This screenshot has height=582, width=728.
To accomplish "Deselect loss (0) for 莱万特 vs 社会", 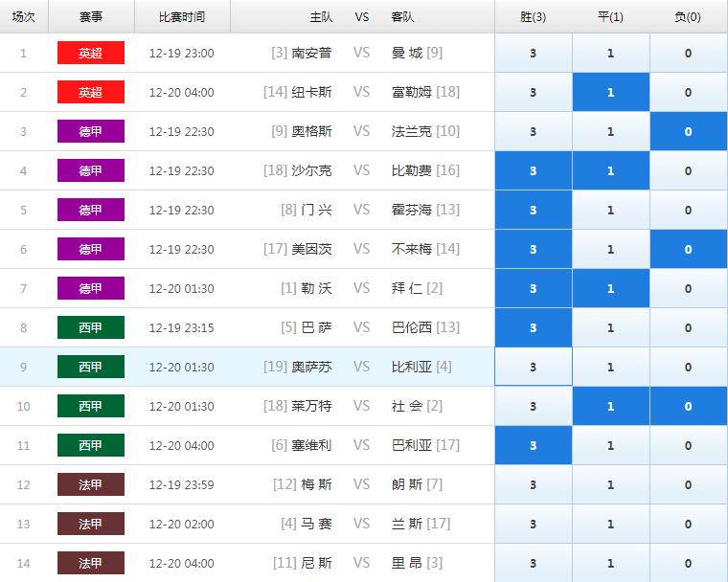I will [x=688, y=406].
